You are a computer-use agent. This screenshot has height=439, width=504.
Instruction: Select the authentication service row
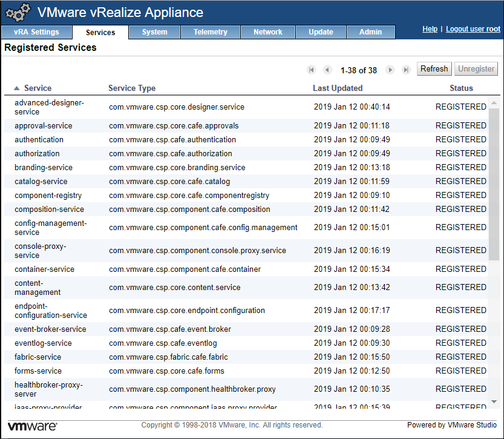pos(246,140)
